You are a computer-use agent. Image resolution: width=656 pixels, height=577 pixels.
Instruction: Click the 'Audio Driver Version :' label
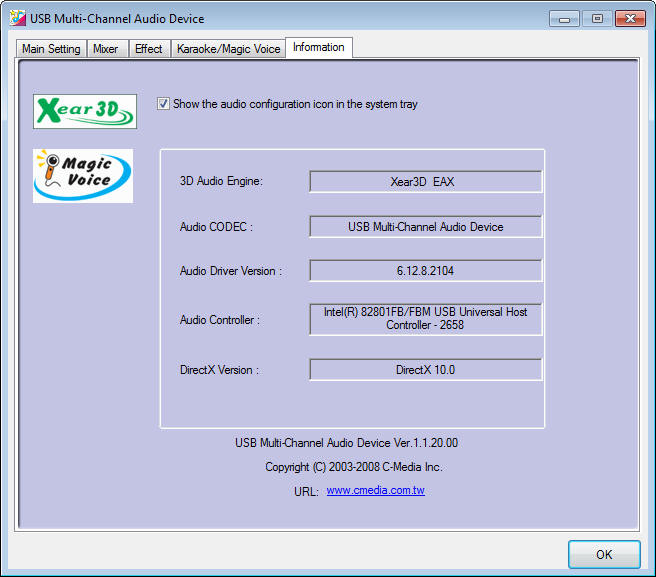coord(231,271)
